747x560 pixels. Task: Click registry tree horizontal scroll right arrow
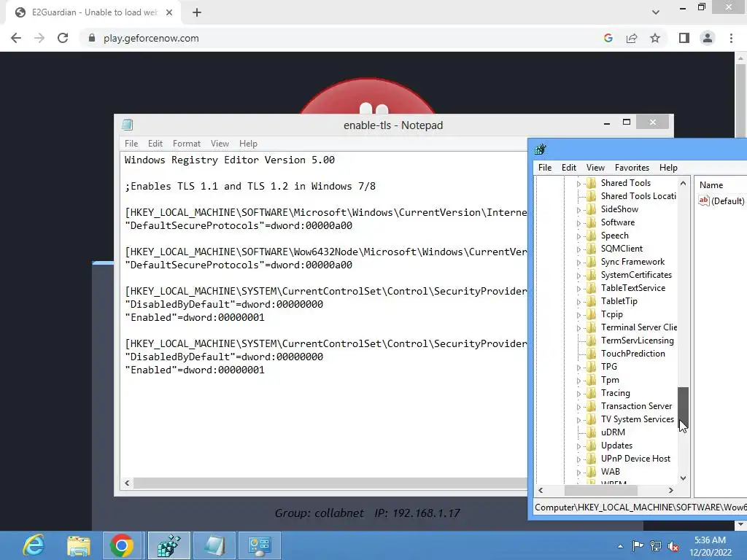pyautogui.click(x=671, y=490)
